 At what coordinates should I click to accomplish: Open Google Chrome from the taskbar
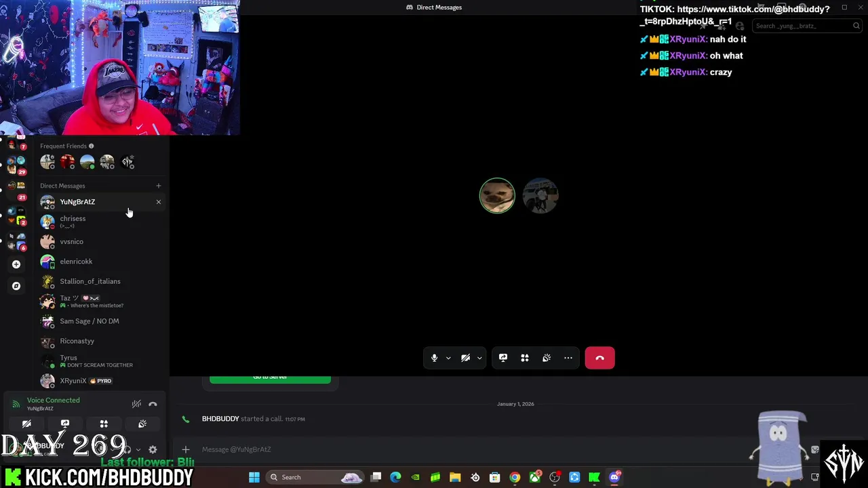pyautogui.click(x=515, y=477)
